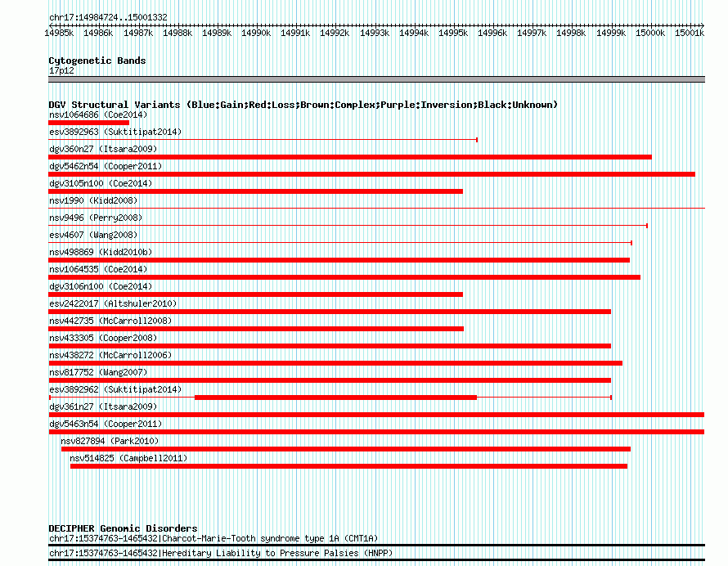Click the nsv442735 (McCarroll2008) label
Screen dimensions: 728x566
click(x=110, y=321)
